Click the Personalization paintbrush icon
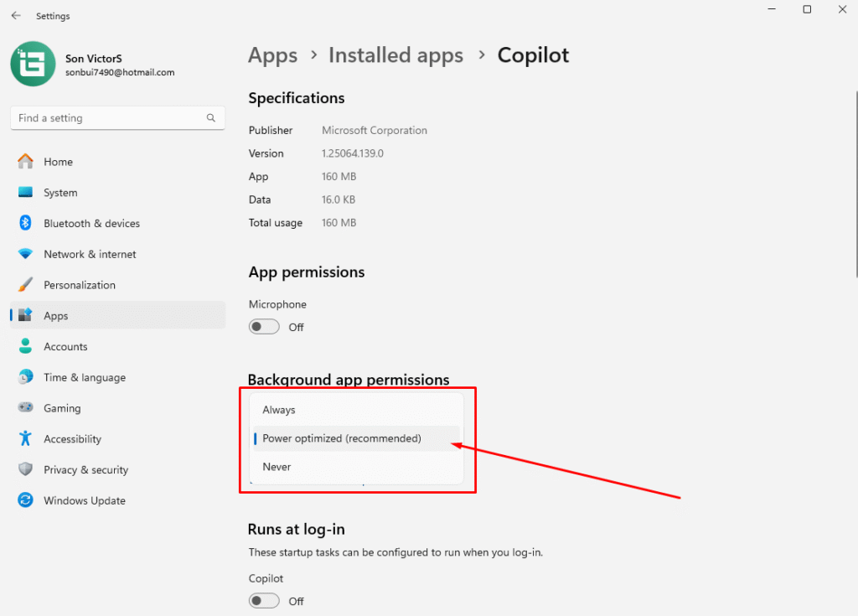This screenshot has height=616, width=858. click(x=26, y=285)
